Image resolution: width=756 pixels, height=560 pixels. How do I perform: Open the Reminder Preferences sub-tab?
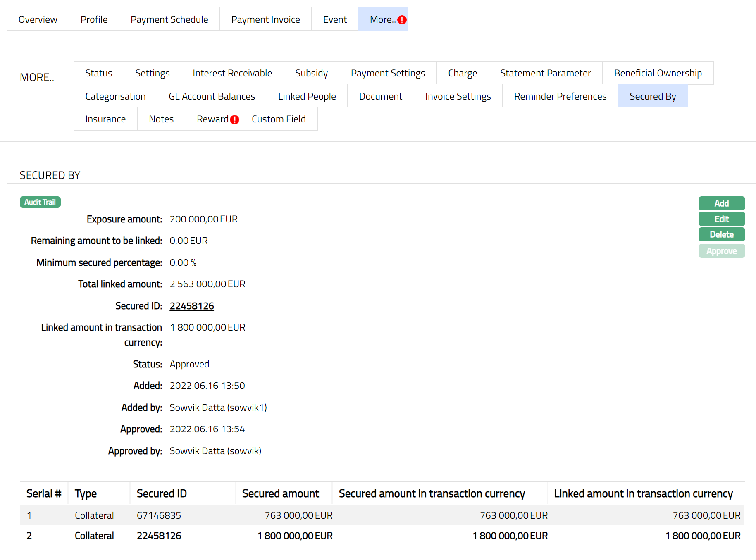point(560,96)
